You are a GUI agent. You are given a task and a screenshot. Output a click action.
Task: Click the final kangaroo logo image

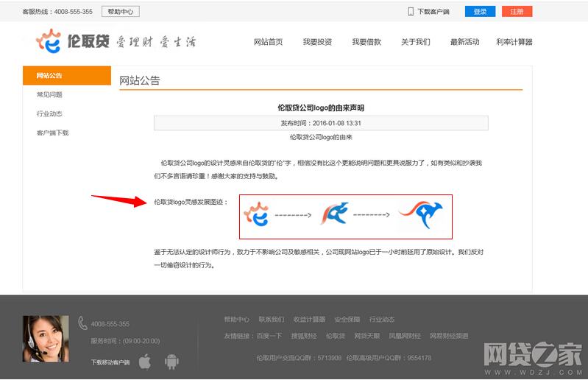(421, 214)
